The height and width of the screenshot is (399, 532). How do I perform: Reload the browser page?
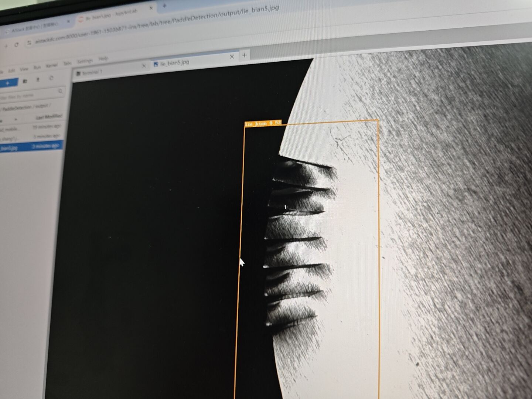16,45
